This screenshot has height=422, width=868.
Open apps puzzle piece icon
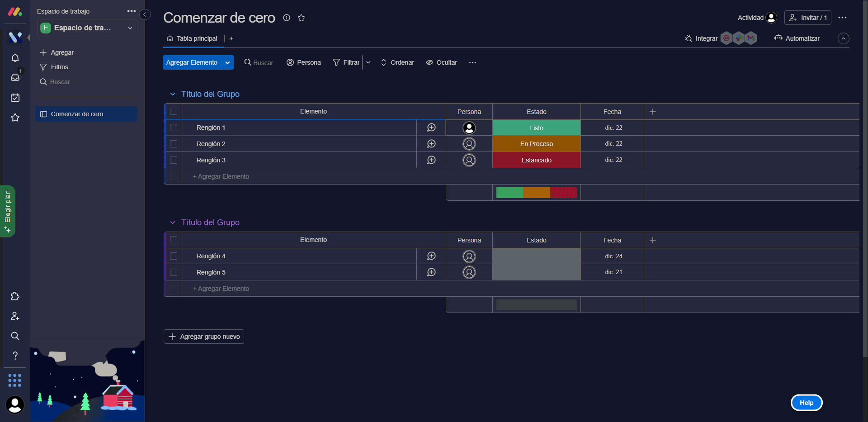click(15, 296)
